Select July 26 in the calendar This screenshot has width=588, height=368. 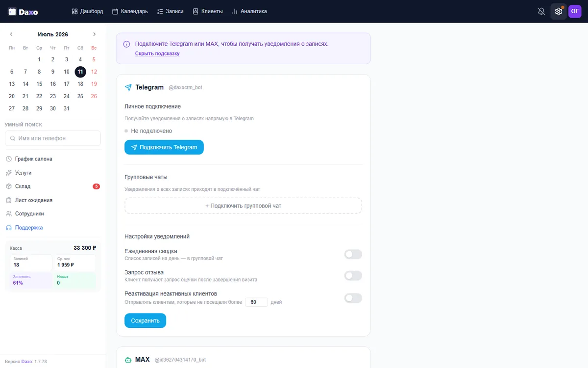tap(94, 96)
